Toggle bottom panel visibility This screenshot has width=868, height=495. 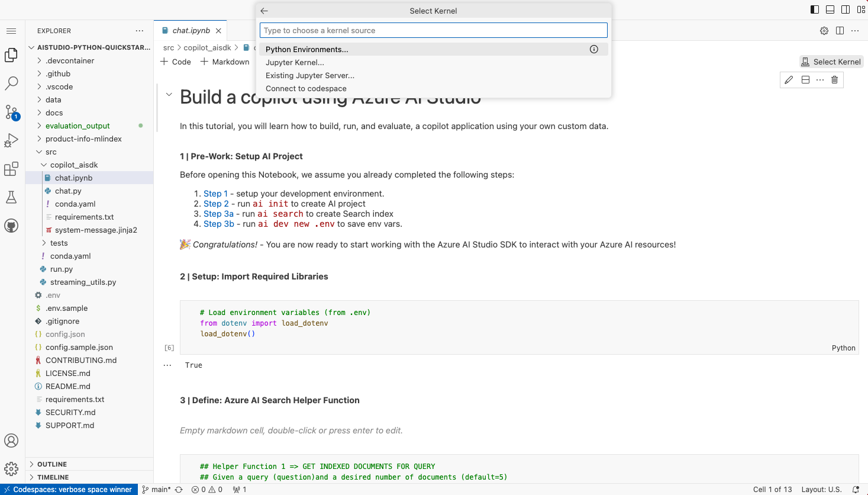coord(830,9)
